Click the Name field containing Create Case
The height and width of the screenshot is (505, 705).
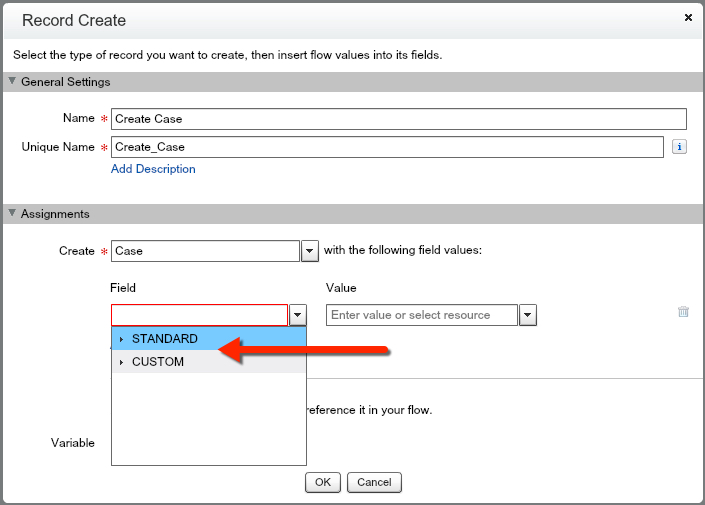pos(398,119)
